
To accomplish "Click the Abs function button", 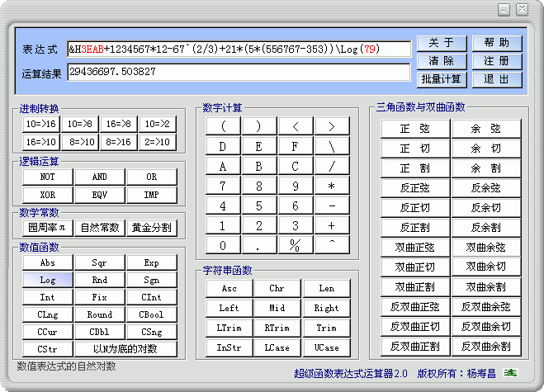I will pos(48,262).
